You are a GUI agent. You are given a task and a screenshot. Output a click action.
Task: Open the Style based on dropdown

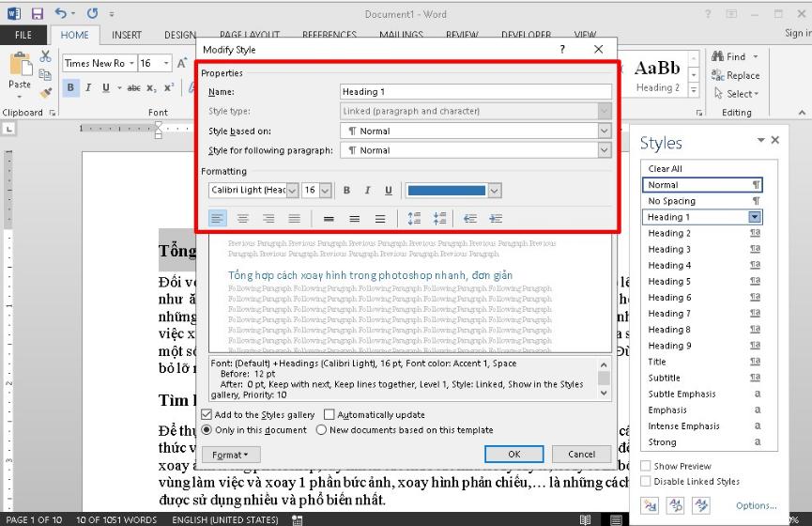604,131
